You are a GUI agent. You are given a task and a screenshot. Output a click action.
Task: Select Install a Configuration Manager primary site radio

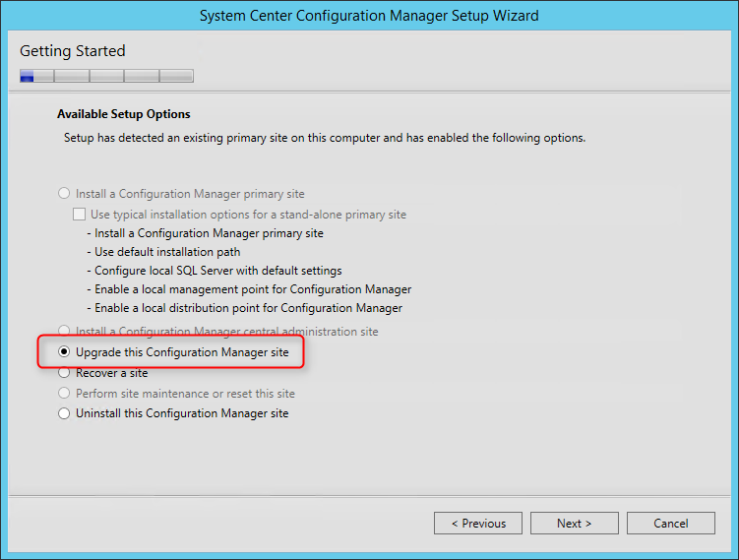[x=64, y=193]
